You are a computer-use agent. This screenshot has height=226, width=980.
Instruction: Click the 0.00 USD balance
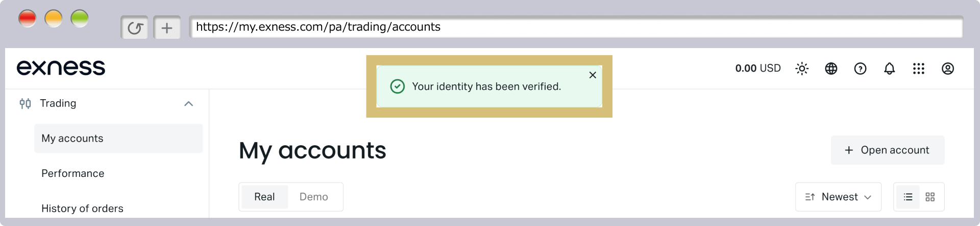click(x=758, y=69)
